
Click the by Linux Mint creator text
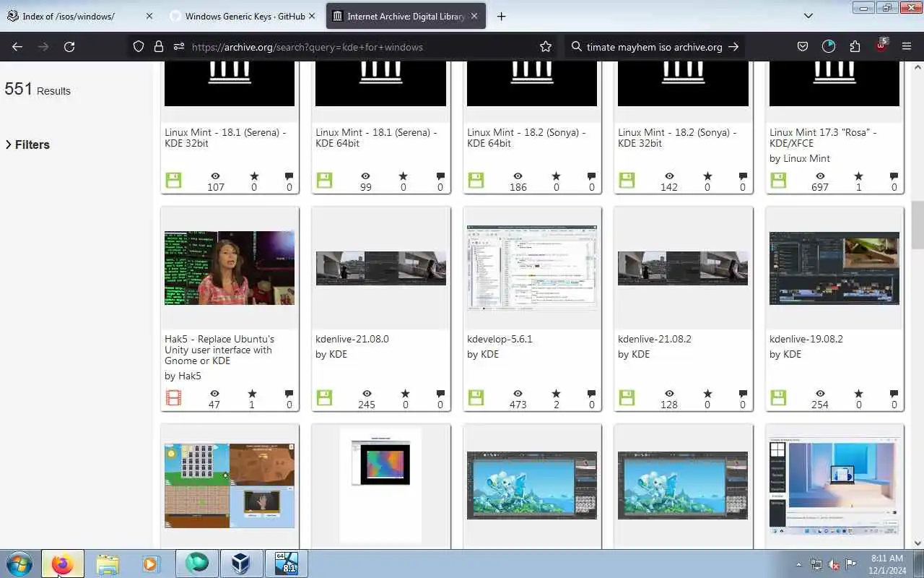tap(800, 158)
